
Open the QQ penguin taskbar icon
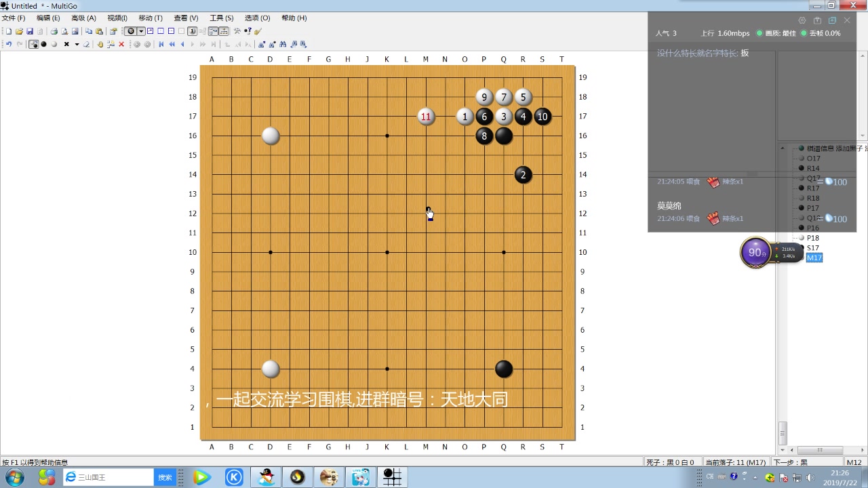click(x=267, y=477)
